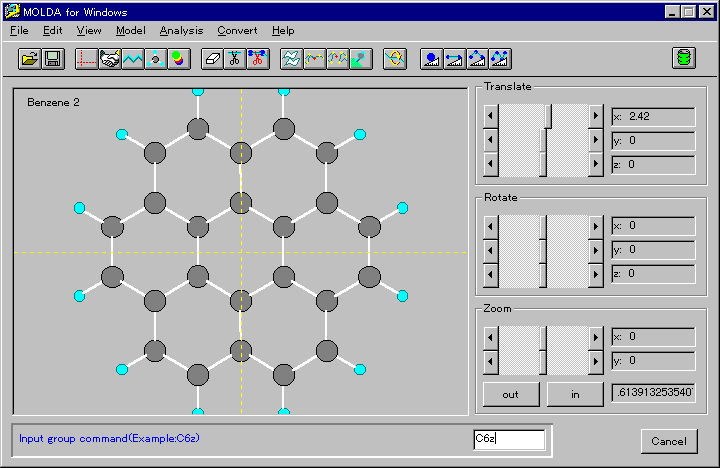The width and height of the screenshot is (720, 468).
Task: Select the eraser tool icon
Action: pos(212,59)
